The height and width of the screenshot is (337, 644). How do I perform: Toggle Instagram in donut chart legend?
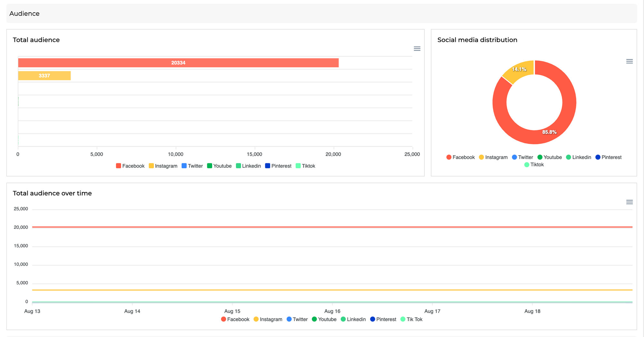(x=493, y=157)
